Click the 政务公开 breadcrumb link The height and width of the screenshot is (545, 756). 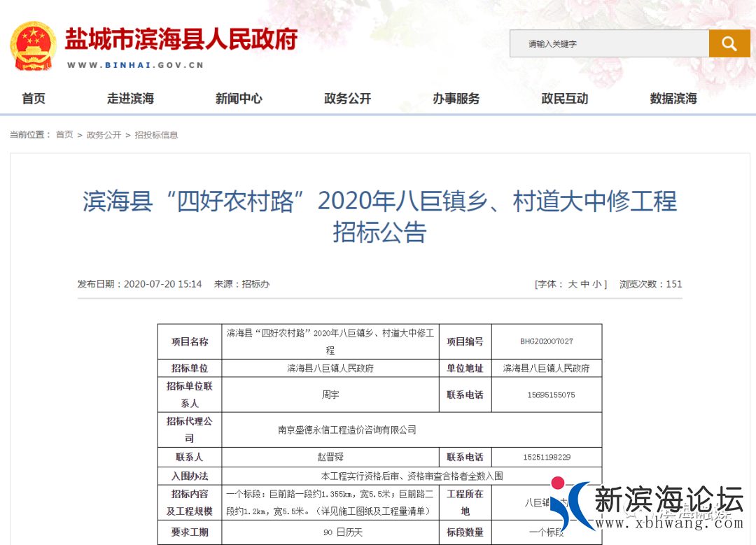[104, 134]
